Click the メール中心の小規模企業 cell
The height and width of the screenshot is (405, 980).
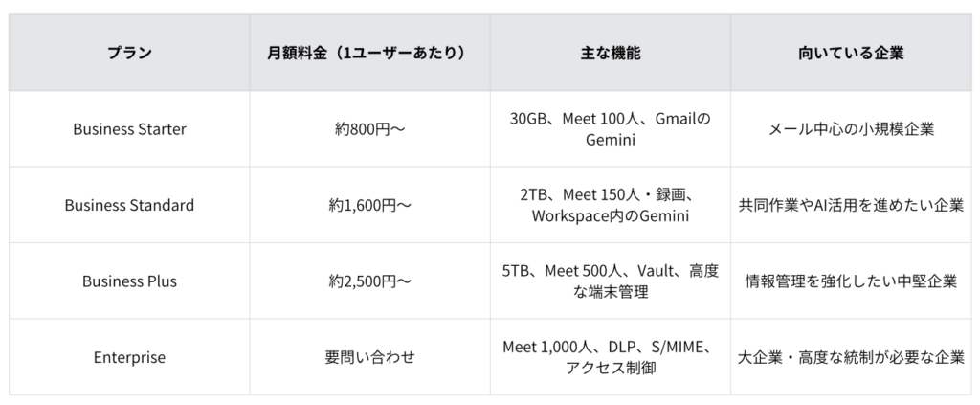tap(851, 129)
